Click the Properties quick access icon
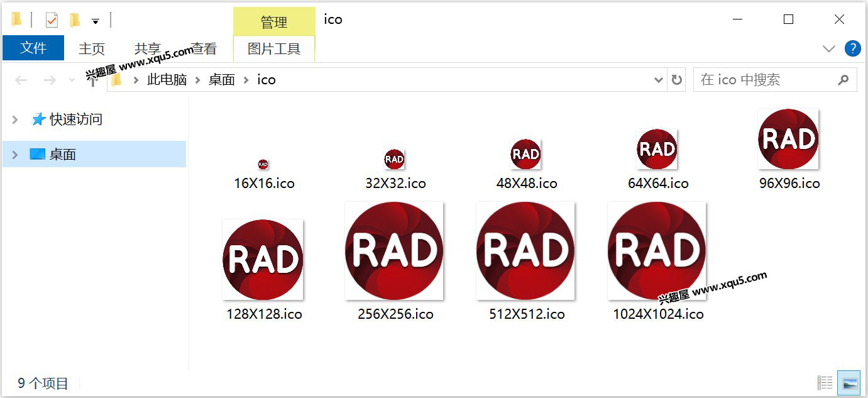The image size is (868, 398). coord(52,20)
